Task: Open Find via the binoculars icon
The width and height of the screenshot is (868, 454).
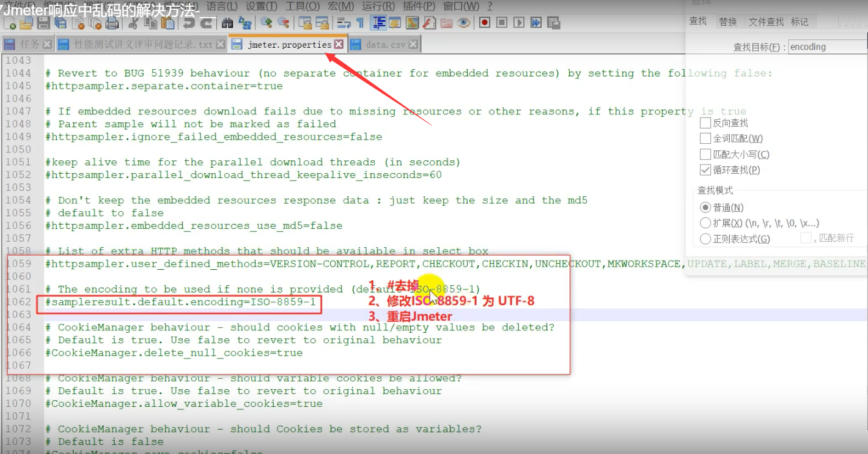Action: 227,23
